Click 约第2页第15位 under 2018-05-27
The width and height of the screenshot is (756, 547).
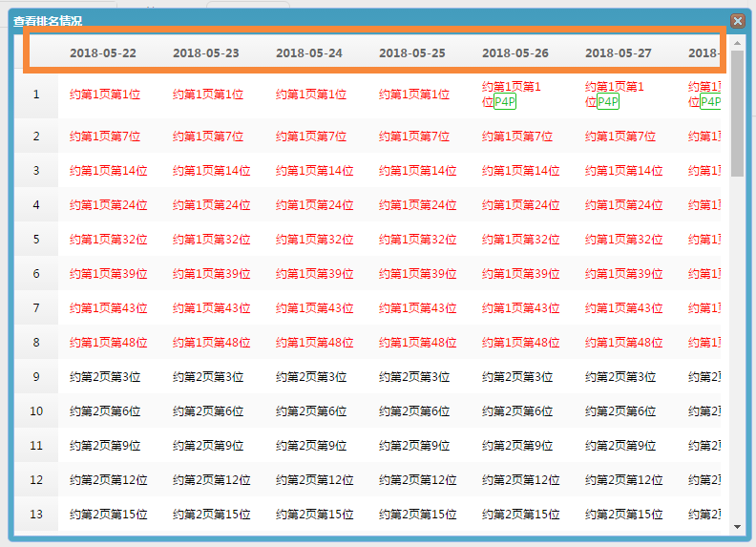tap(624, 515)
